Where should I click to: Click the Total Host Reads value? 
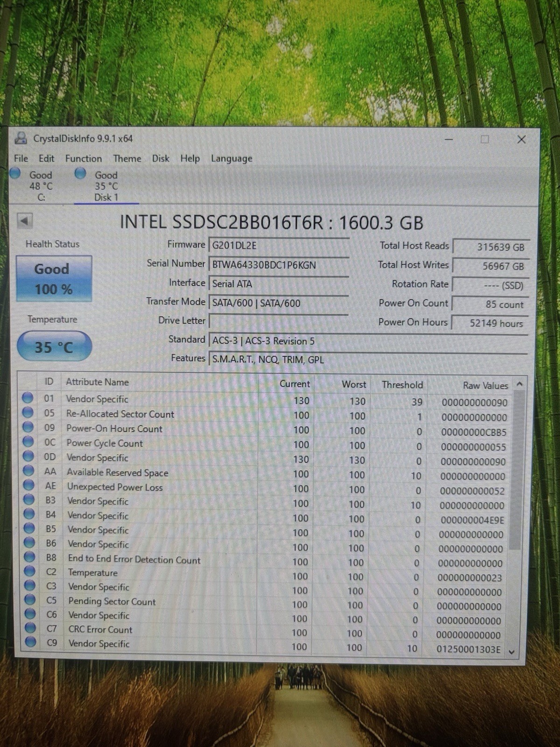[x=490, y=247]
